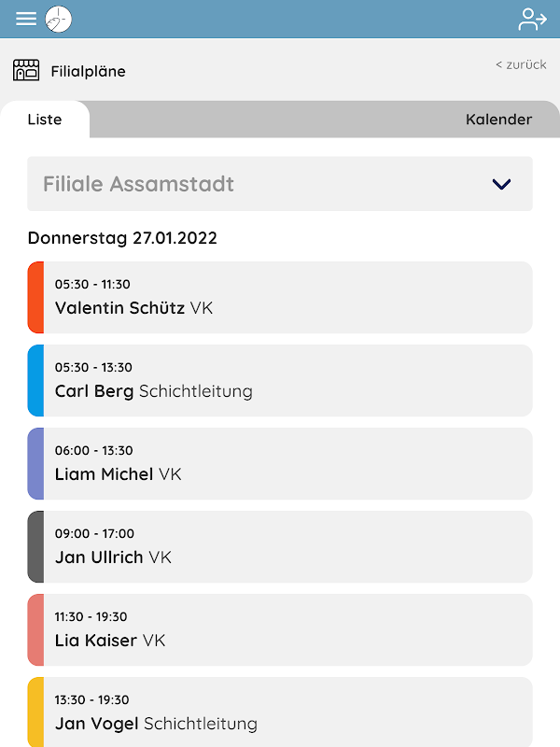560x747 pixels.
Task: Select the Liste tab
Action: 45,120
